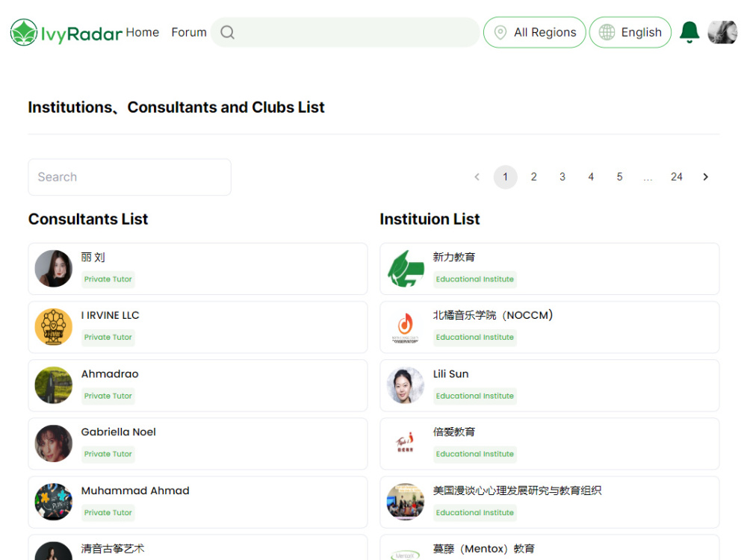
Task: Click the name 丽 刘
Action: pyautogui.click(x=93, y=257)
